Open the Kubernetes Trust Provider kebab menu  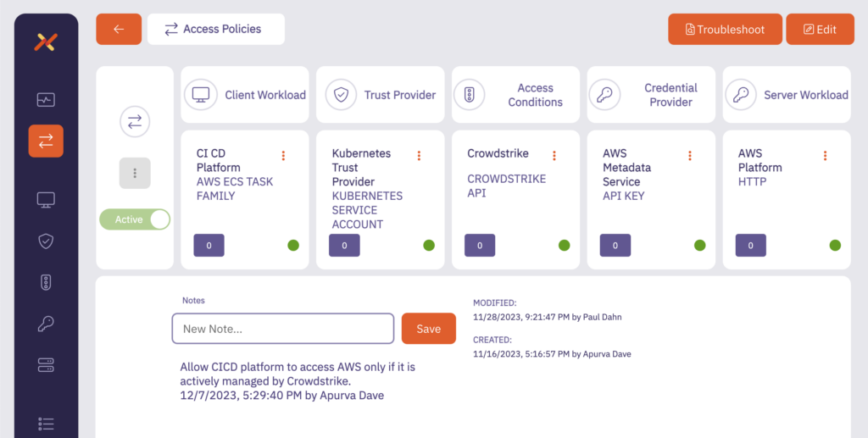point(419,155)
